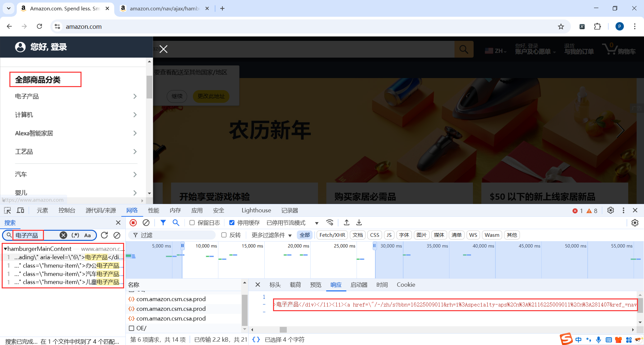The width and height of the screenshot is (644, 345).
Task: Click the network search magnifier icon
Action: pyautogui.click(x=176, y=223)
